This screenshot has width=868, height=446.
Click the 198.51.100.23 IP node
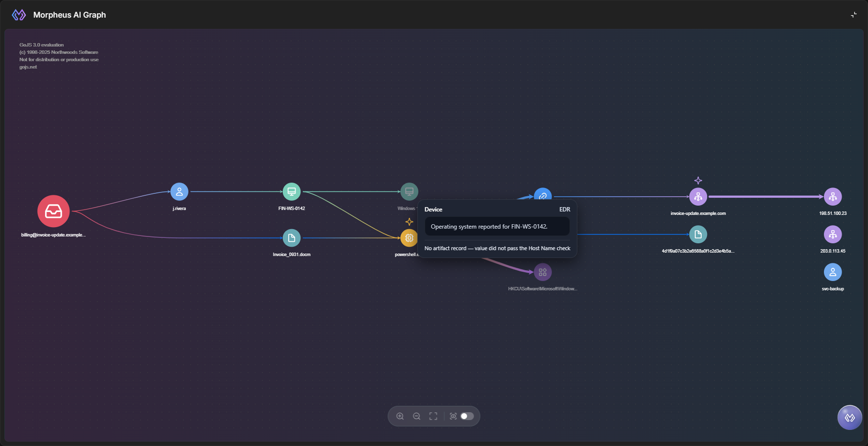click(x=833, y=197)
